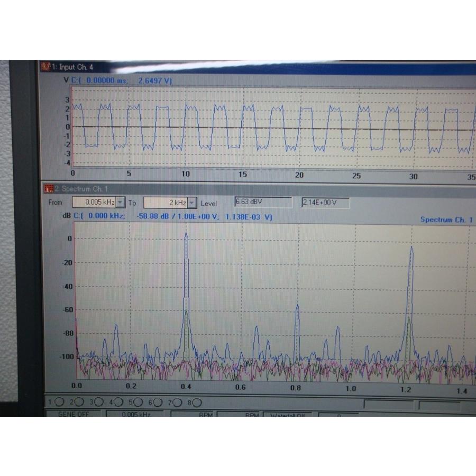
Task: Click the Input Ch. 4 window icon
Action: click(x=46, y=67)
